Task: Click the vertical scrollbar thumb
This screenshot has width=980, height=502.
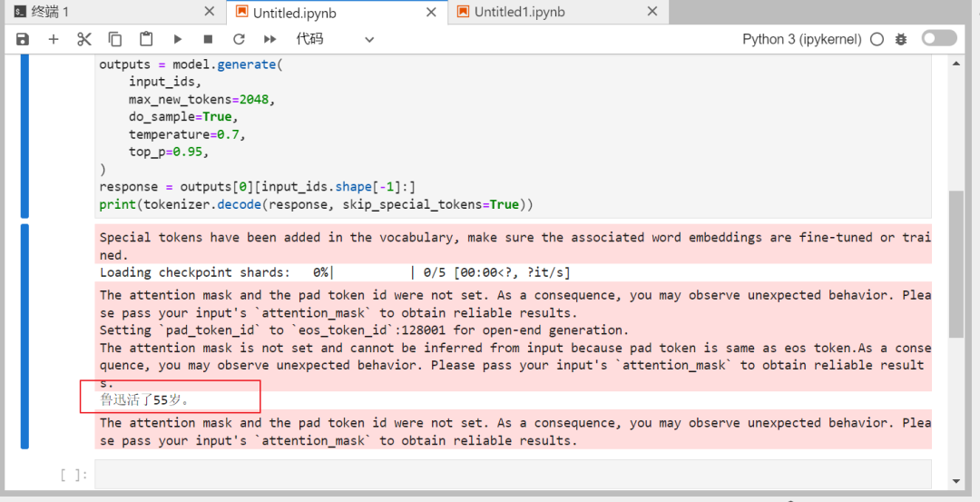Action: coord(956,264)
